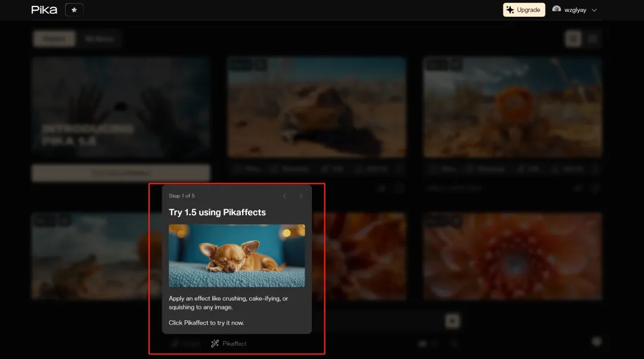This screenshot has height=359, width=644.
Task: Click the sleeping chihuahua preview image
Action: click(x=237, y=255)
